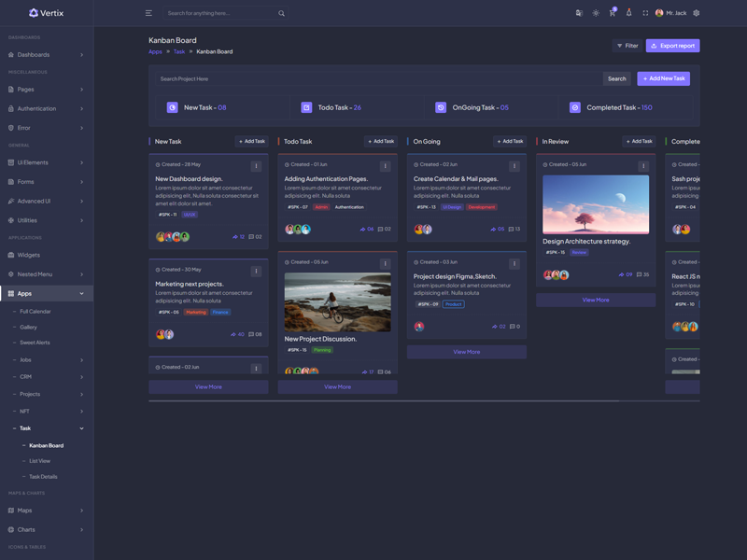Click the Marketing tag on Marketing card
This screenshot has height=560, width=747.
[x=196, y=313]
